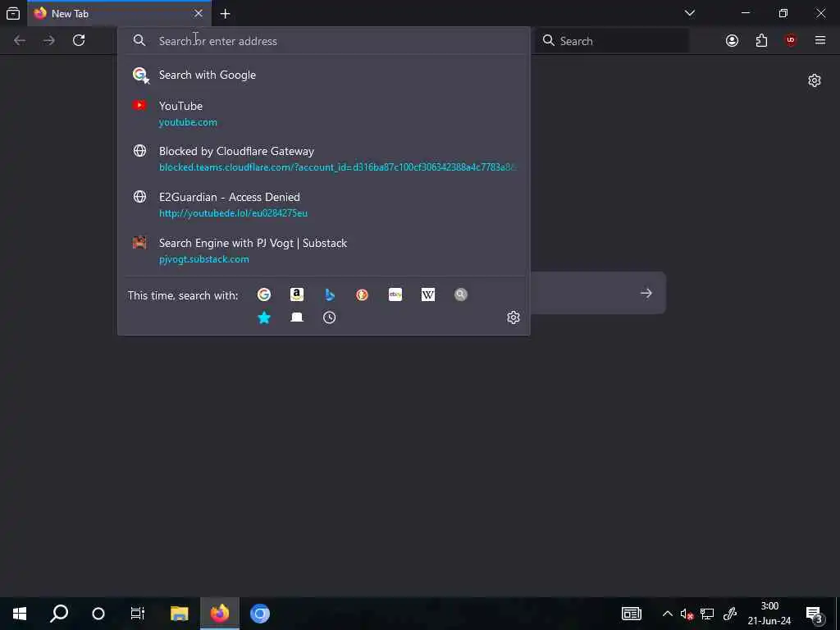
Task: Open a new tab with plus button
Action: 225,14
